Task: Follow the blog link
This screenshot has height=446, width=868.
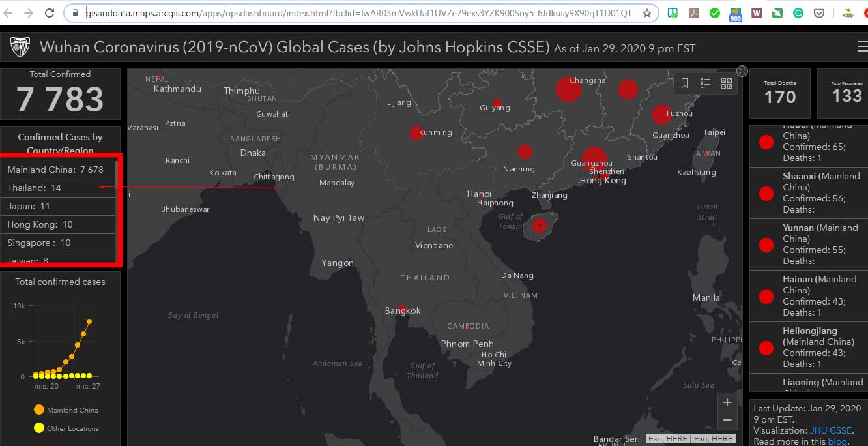Action: pyautogui.click(x=837, y=441)
